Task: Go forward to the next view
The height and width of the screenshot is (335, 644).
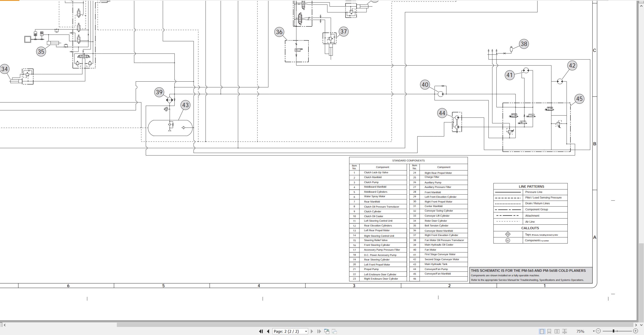Action: (x=334, y=331)
